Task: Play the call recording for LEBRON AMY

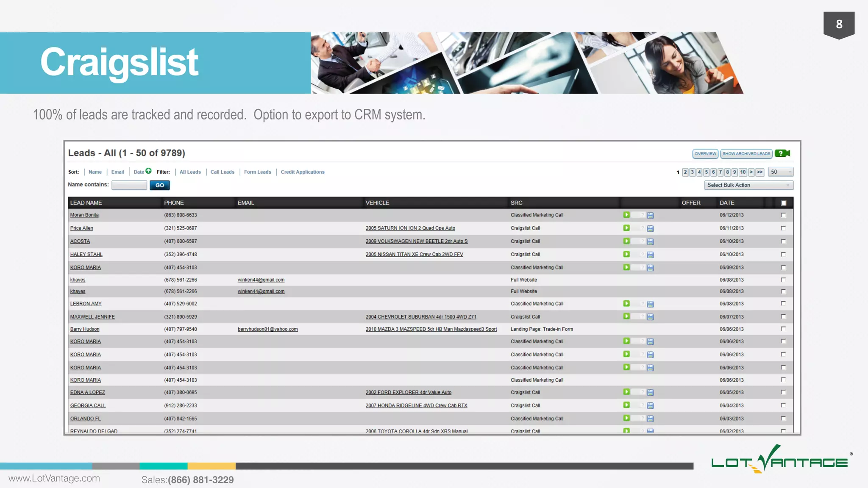Action: click(x=626, y=303)
